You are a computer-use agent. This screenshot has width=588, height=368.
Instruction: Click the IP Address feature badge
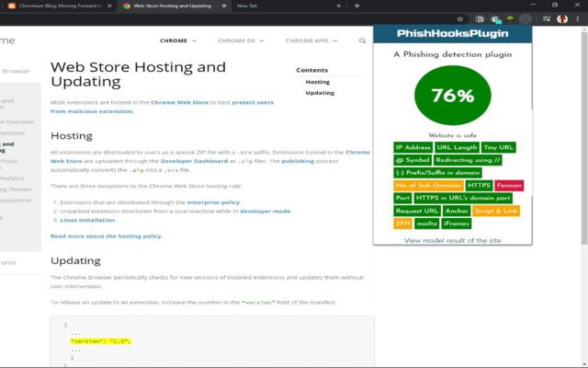413,147
